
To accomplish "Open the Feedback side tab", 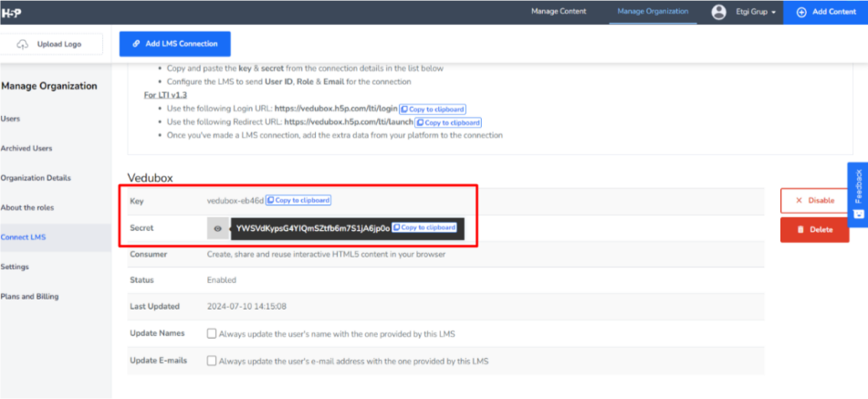I will 857,194.
